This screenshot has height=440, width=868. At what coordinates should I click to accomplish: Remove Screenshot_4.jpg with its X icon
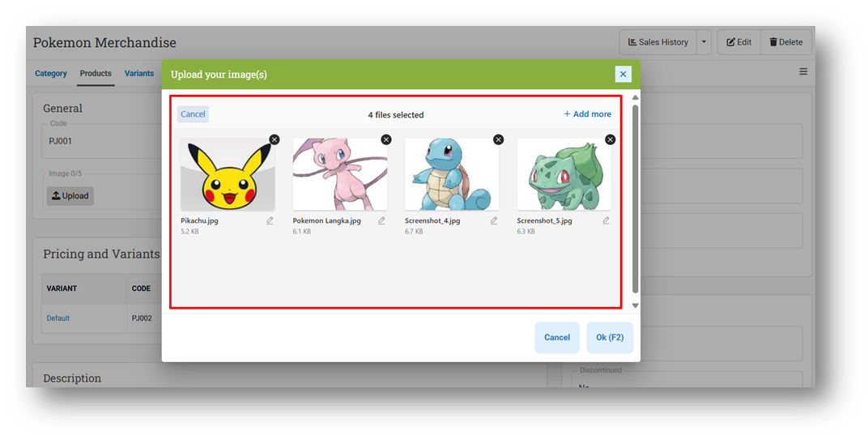[498, 139]
